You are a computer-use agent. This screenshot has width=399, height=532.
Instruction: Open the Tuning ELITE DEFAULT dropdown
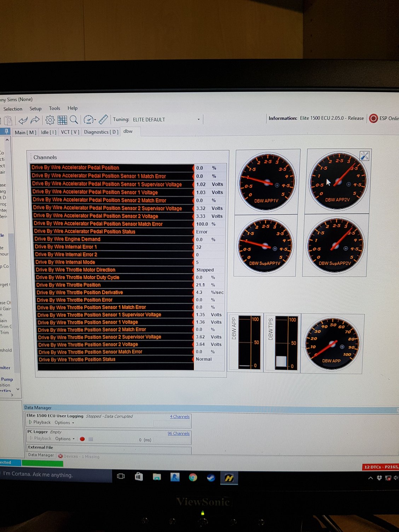point(199,120)
